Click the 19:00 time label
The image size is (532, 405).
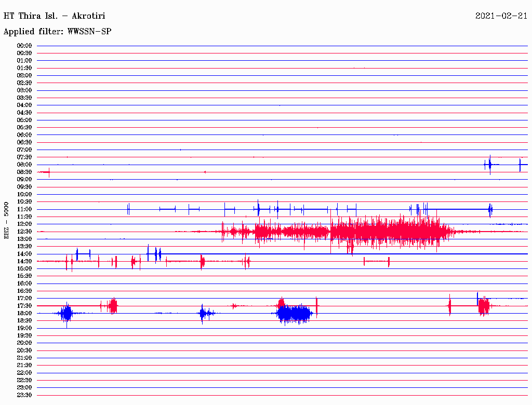pyautogui.click(x=24, y=328)
